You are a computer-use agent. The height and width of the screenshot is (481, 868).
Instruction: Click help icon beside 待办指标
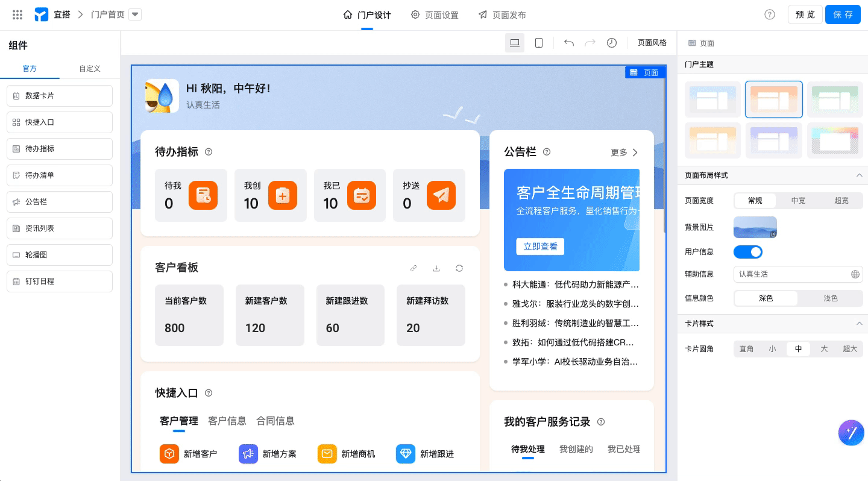point(209,152)
